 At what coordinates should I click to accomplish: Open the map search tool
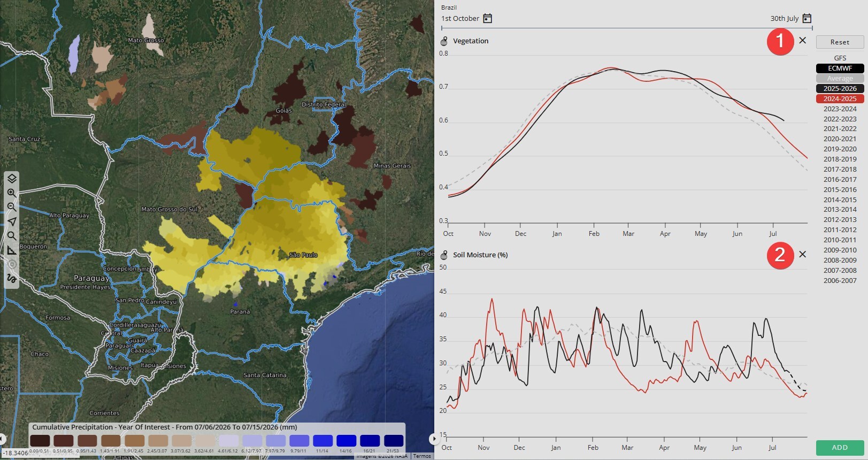pyautogui.click(x=12, y=236)
